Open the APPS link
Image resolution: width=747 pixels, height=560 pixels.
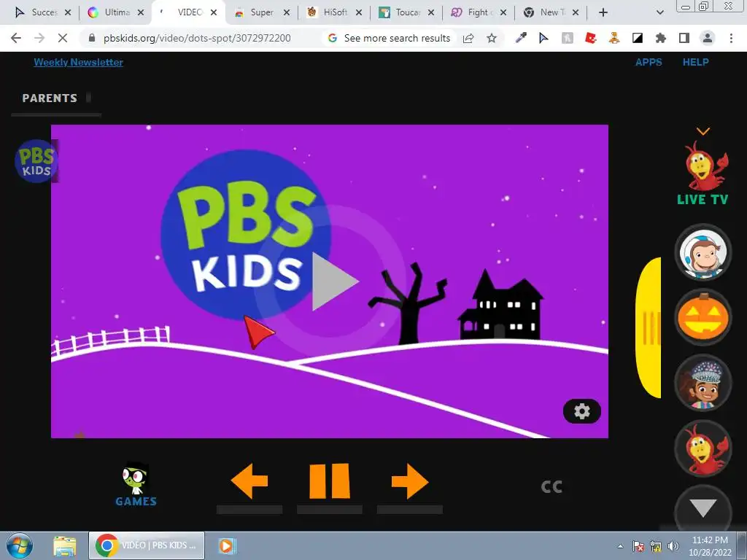649,62
